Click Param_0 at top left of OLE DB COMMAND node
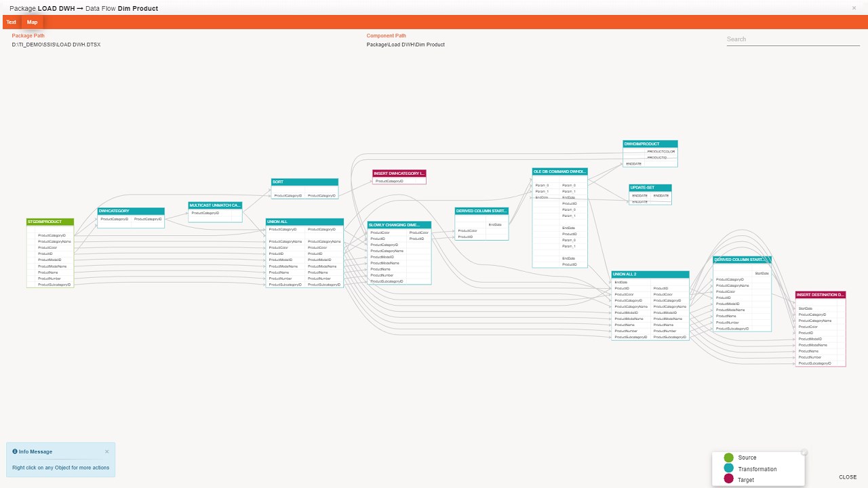This screenshot has height=488, width=868. pyautogui.click(x=542, y=185)
